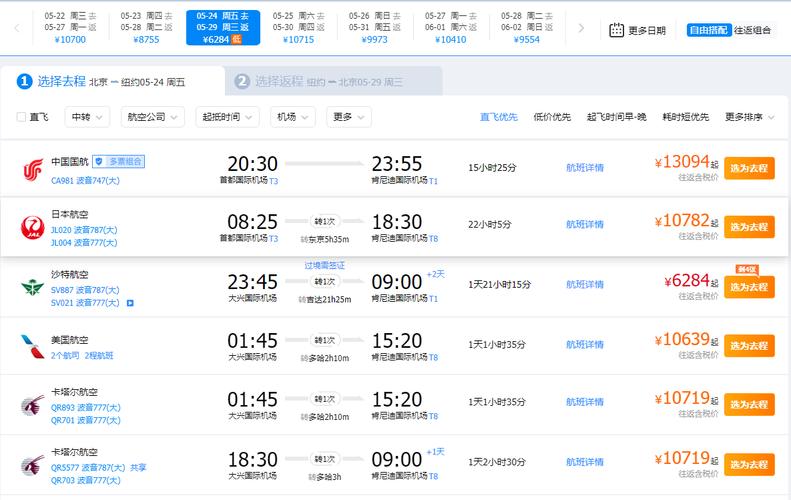This screenshot has width=791, height=500.
Task: Sort by 起飞时间早-晚
Action: (616, 117)
